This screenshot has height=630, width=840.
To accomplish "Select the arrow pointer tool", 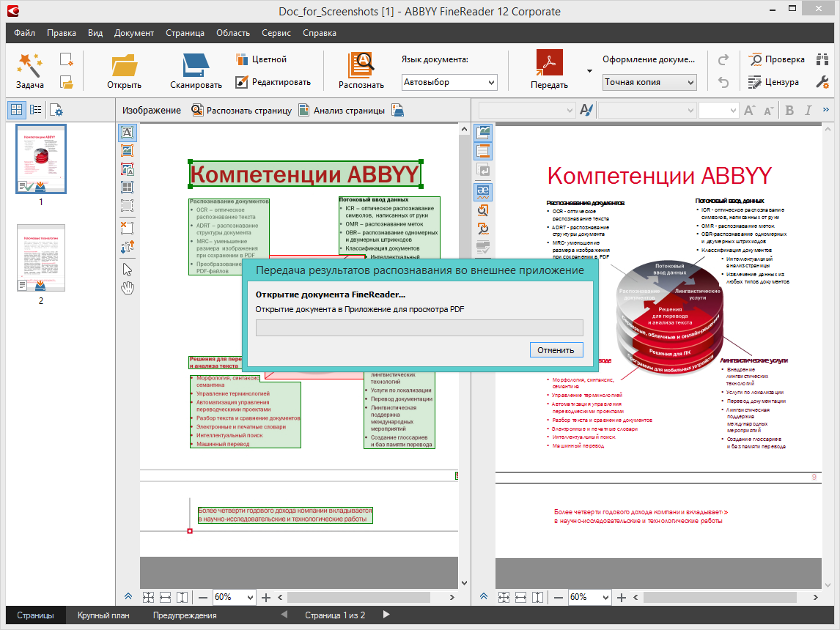I will (128, 270).
